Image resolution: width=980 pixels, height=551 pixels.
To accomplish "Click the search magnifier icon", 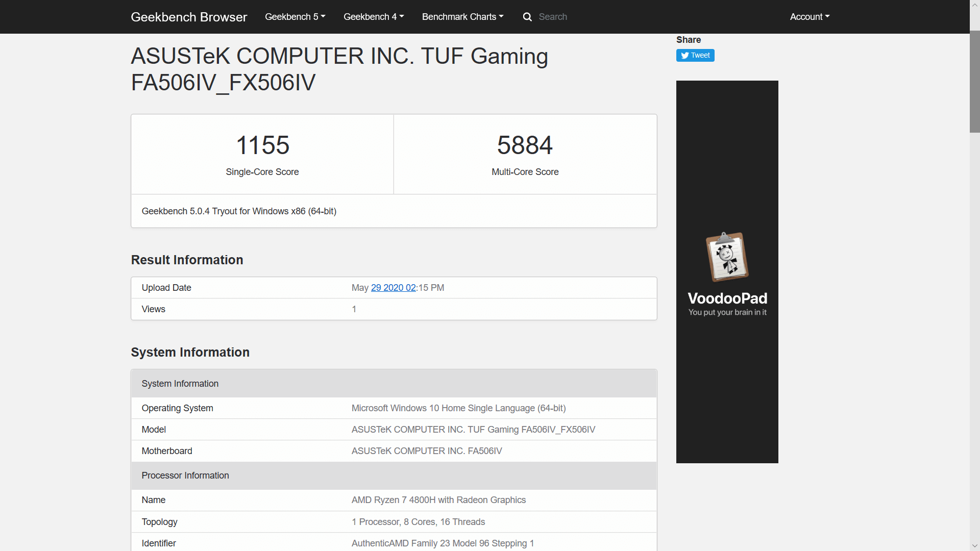I will (x=527, y=17).
